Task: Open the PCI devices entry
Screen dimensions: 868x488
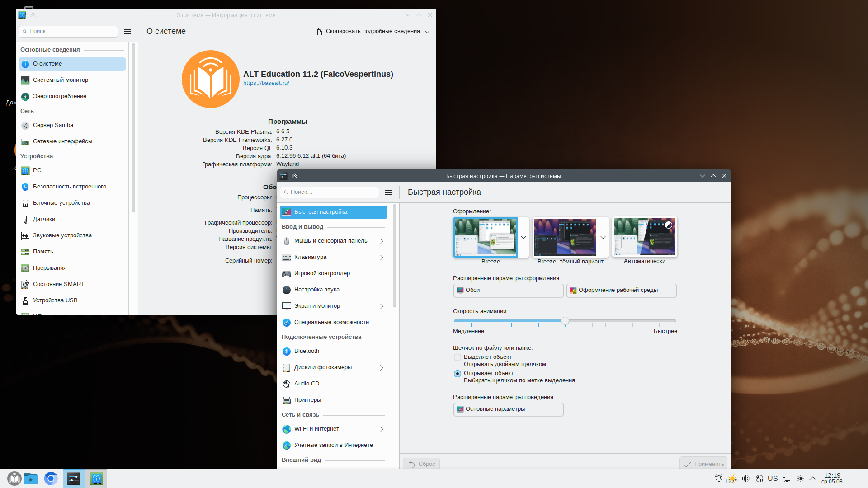Action: pos(72,171)
